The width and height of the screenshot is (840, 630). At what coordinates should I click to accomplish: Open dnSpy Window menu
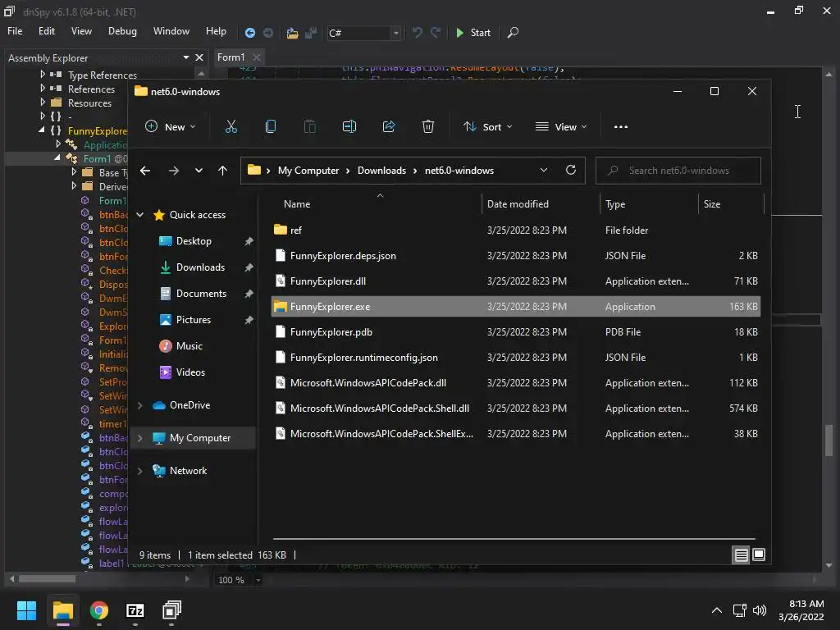tap(171, 31)
